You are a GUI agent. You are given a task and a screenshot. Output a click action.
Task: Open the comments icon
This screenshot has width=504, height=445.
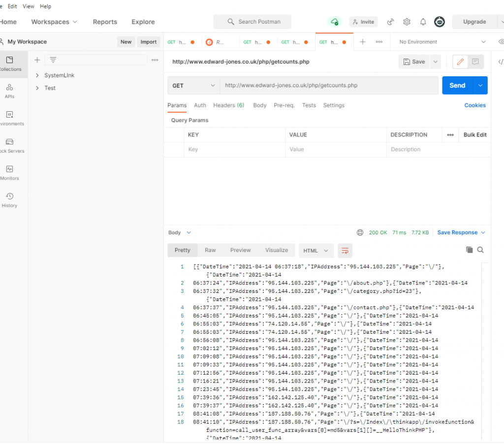point(475,62)
